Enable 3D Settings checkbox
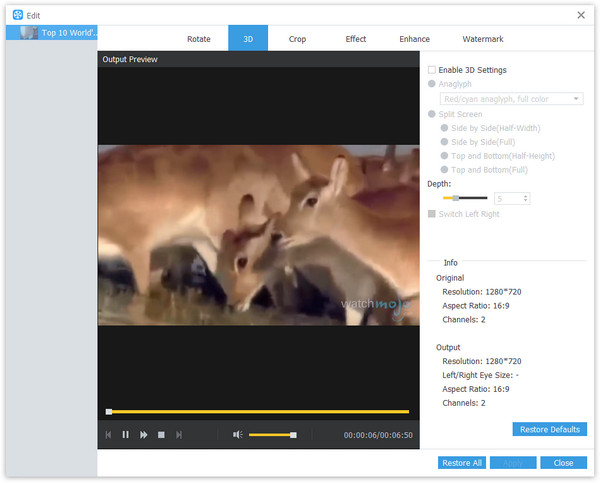 [x=432, y=70]
